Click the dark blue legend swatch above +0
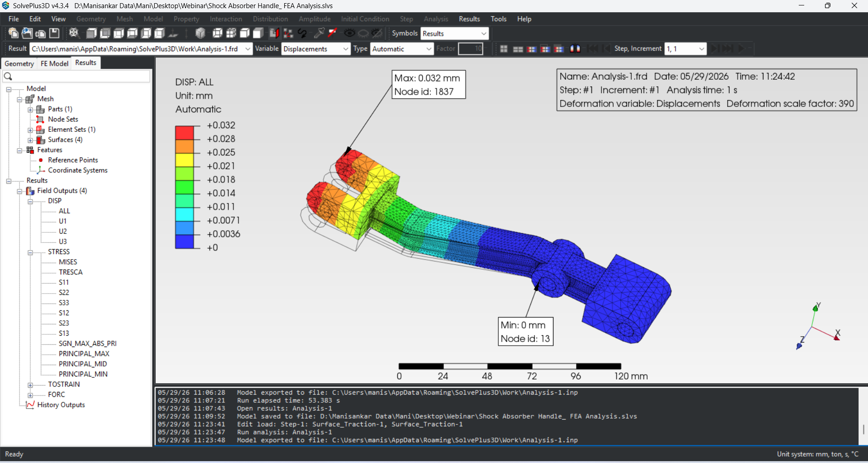Image resolution: width=868 pixels, height=463 pixels. coord(185,241)
